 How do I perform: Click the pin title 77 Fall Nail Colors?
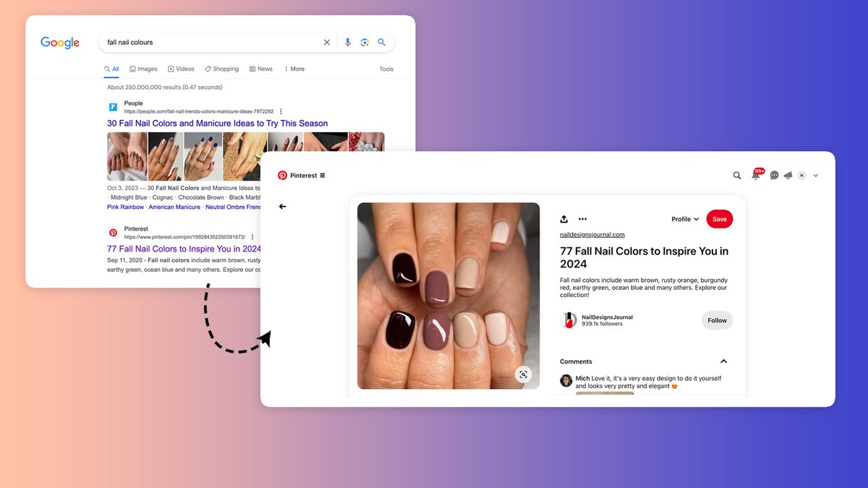point(644,257)
